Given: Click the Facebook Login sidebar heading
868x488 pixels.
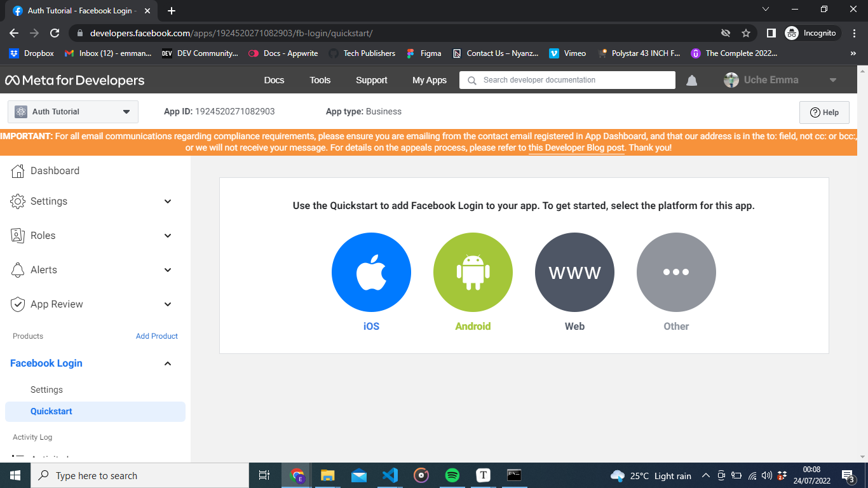Looking at the screenshot, I should pos(46,363).
